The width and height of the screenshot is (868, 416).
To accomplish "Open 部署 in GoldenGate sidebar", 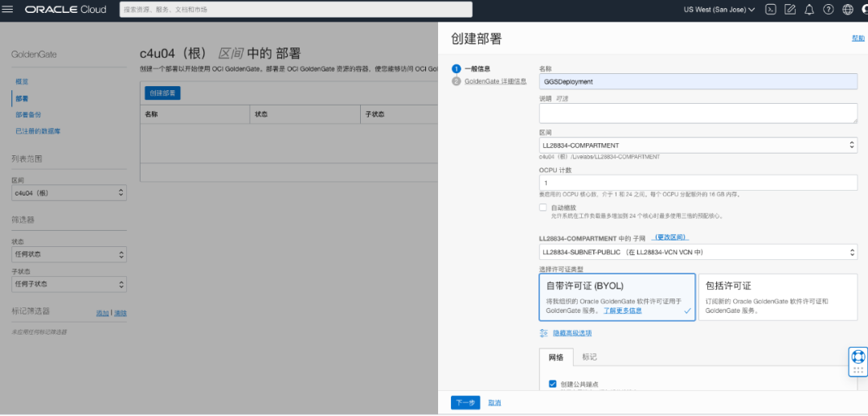I will (x=22, y=98).
